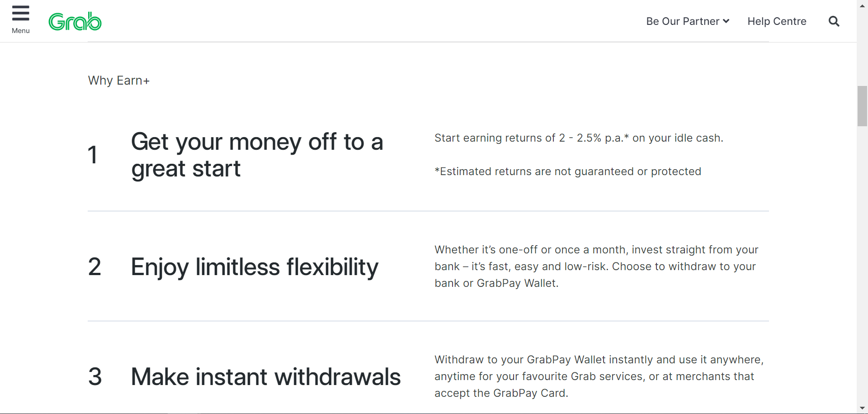Open the hamburger Menu icon
Viewport: 868px width, 414px height.
coord(20,14)
